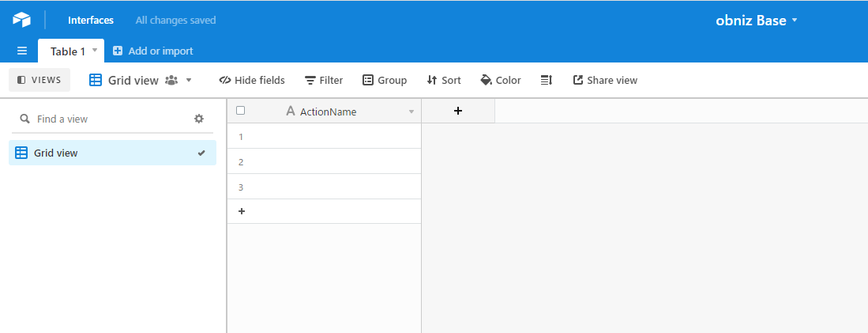868x333 pixels.
Task: Expand the obniz Base title dropdown
Action: pos(795,21)
